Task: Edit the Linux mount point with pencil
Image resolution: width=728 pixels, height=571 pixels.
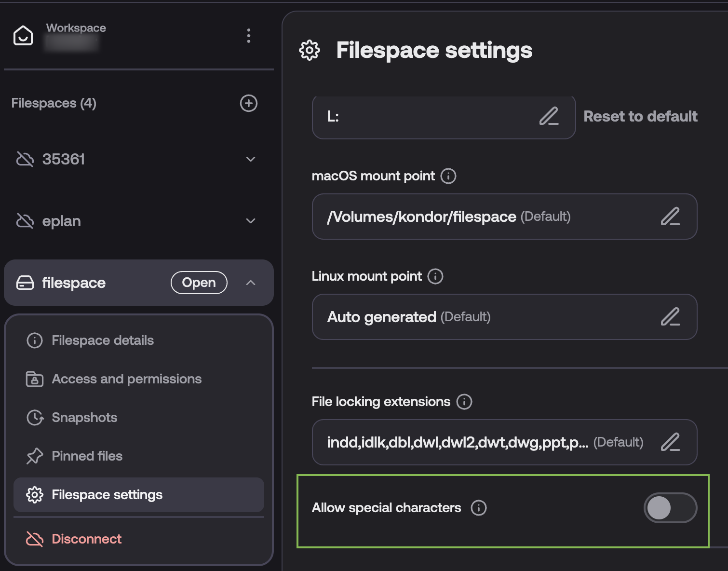Action: pyautogui.click(x=670, y=317)
